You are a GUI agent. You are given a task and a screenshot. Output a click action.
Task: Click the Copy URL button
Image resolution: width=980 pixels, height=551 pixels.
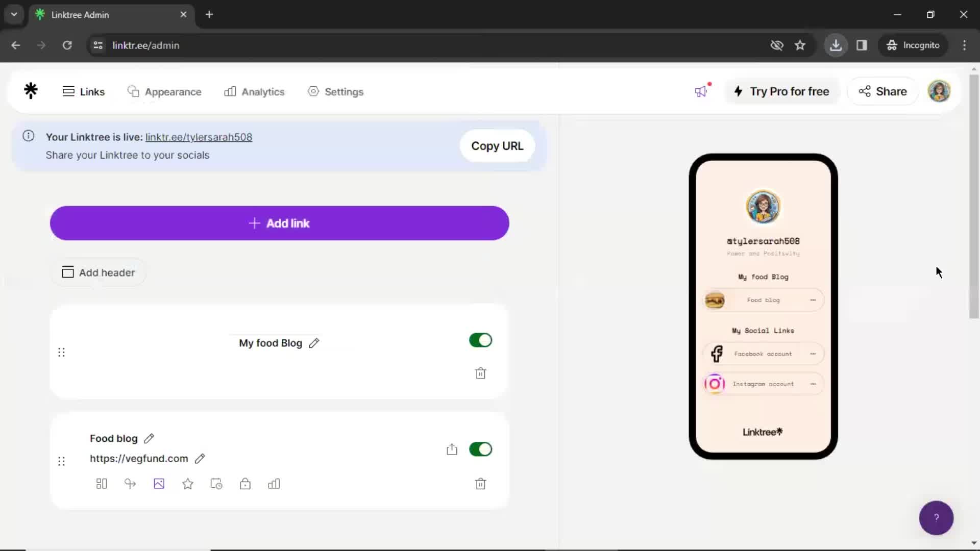pyautogui.click(x=498, y=146)
